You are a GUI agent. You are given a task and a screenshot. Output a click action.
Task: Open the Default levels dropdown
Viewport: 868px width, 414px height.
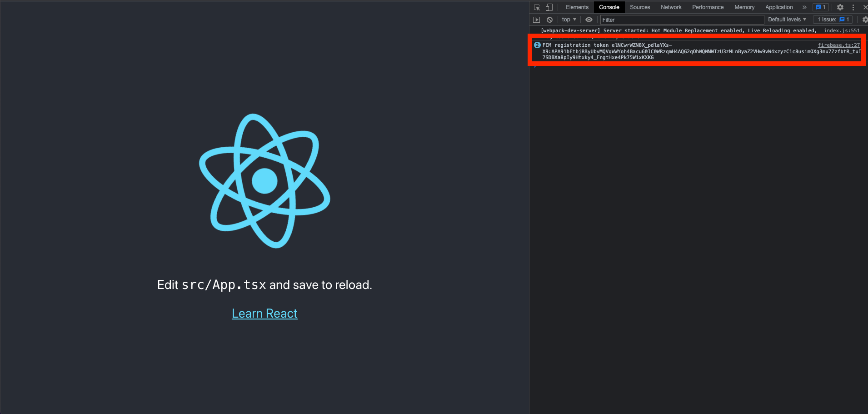coord(787,20)
